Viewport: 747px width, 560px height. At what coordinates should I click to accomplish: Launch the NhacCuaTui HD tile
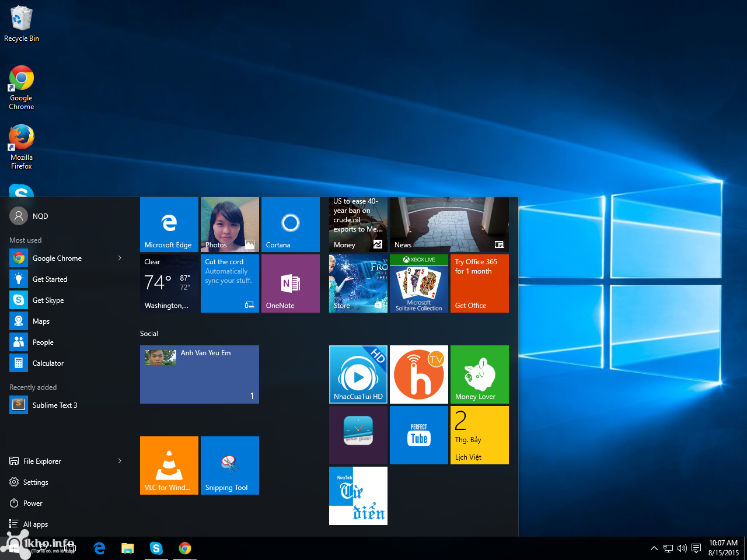coord(358,374)
